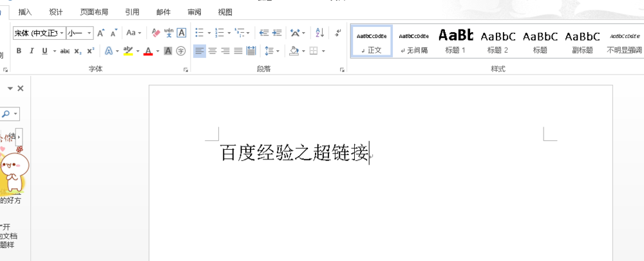Open the 邮件 tab
Screen dimensions: 644x261
click(164, 12)
